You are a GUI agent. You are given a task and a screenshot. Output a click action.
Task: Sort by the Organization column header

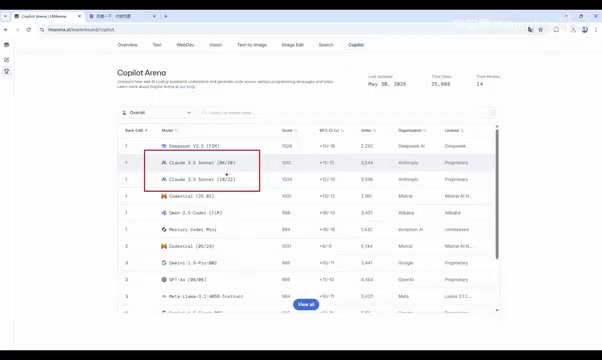tap(412, 130)
